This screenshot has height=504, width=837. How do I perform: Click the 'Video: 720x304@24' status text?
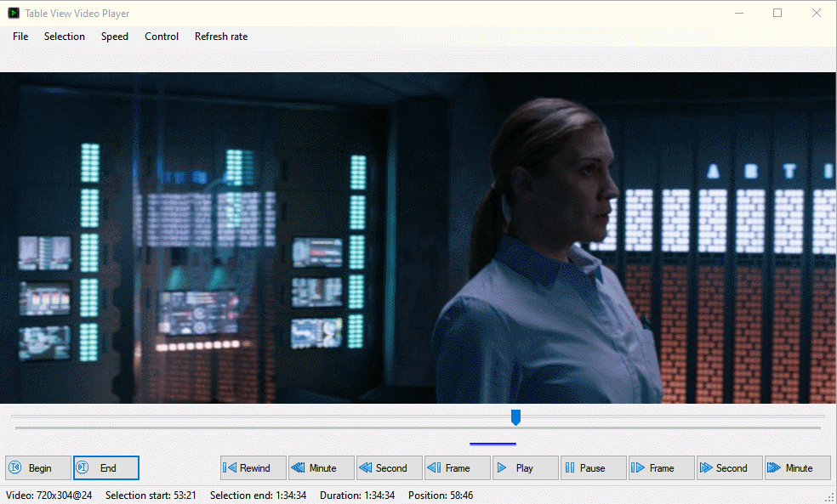pyautogui.click(x=49, y=496)
